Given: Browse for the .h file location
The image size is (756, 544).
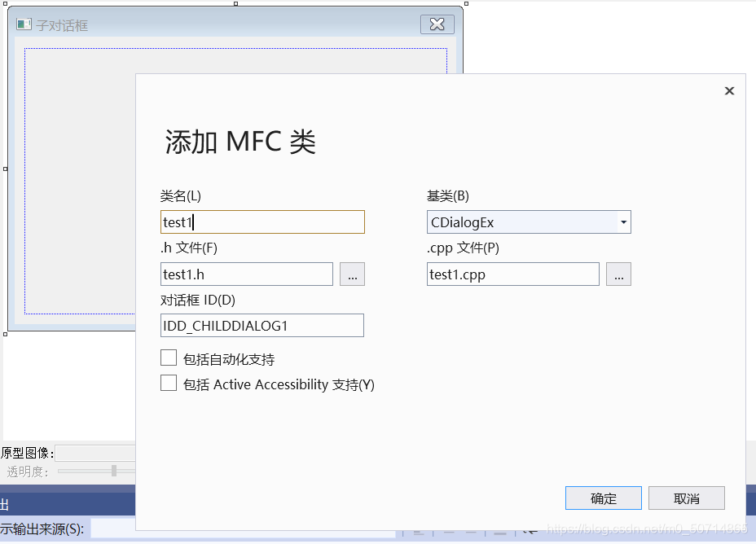Looking at the screenshot, I should [352, 274].
